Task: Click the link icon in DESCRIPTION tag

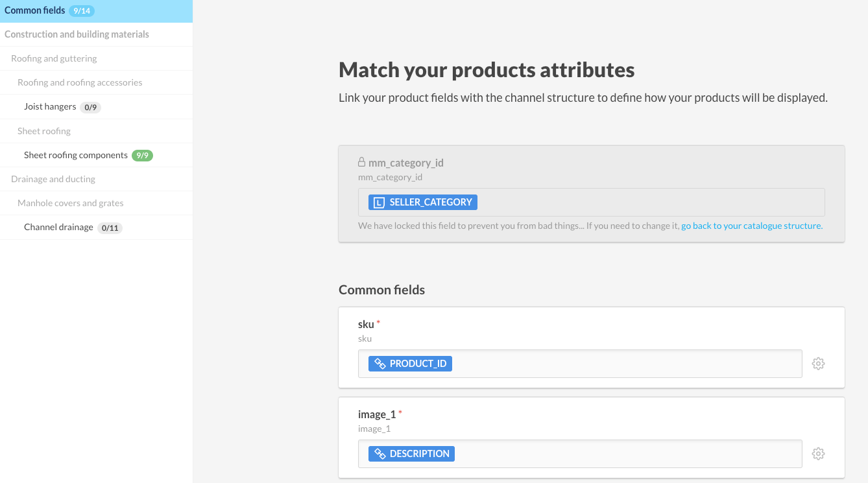Action: (x=380, y=454)
